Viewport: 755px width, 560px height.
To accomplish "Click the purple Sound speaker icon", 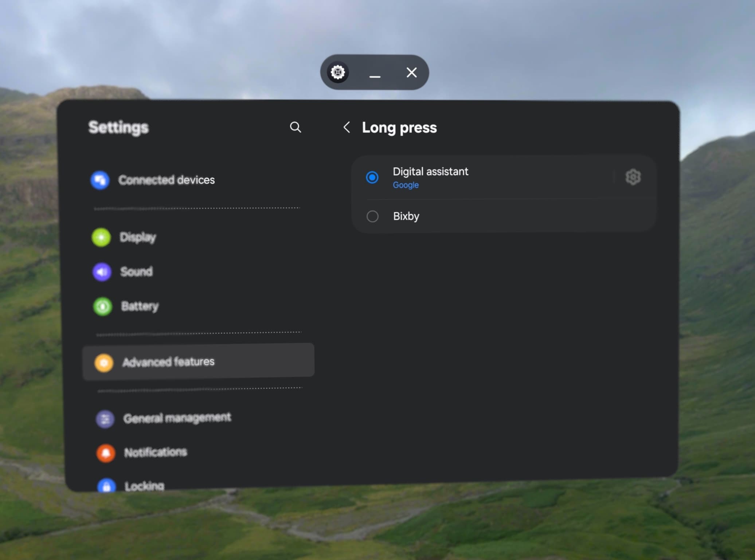I will coord(102,272).
